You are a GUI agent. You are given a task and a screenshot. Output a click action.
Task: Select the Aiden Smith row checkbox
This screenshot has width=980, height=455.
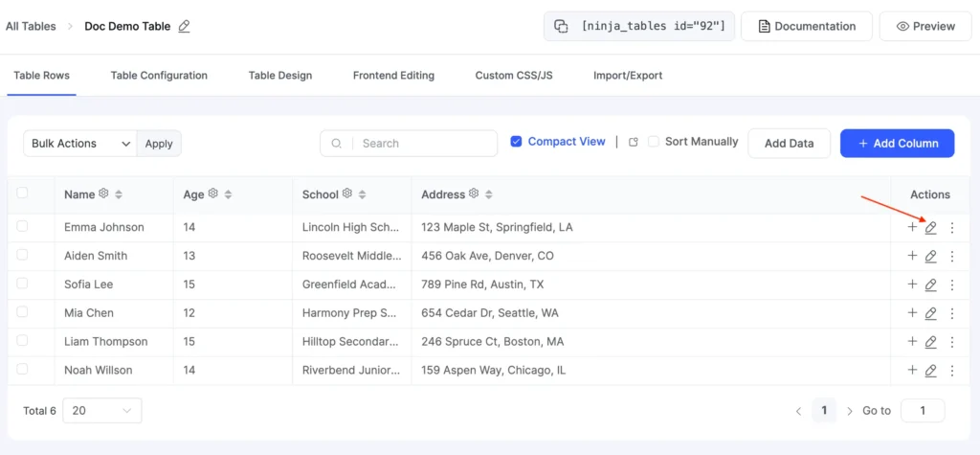point(22,255)
